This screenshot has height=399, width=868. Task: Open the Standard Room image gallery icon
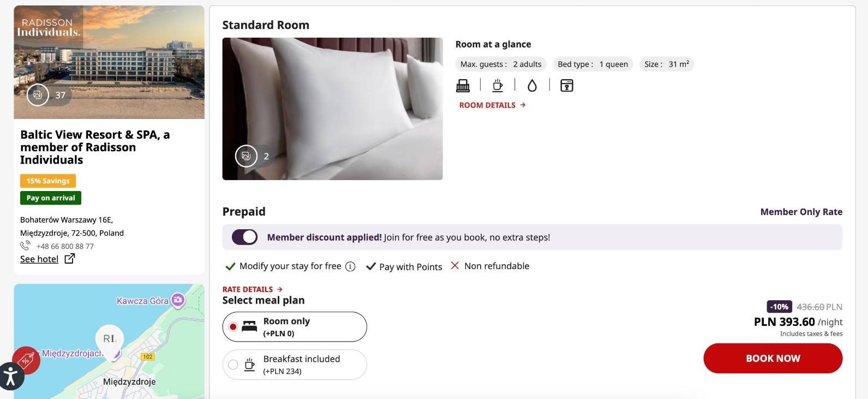coord(246,156)
